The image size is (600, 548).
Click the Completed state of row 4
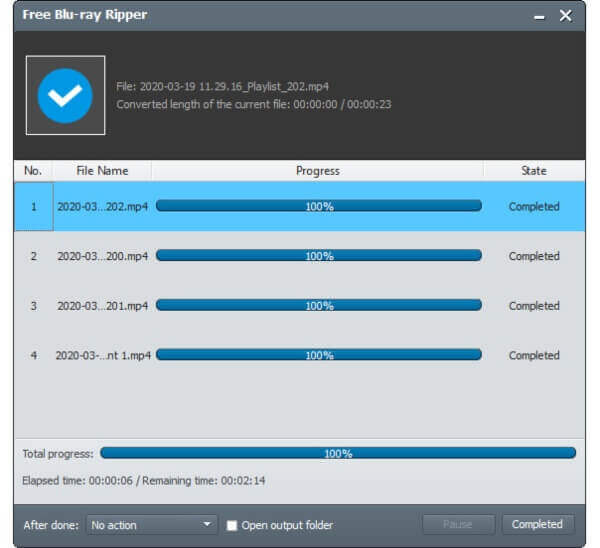pyautogui.click(x=534, y=355)
